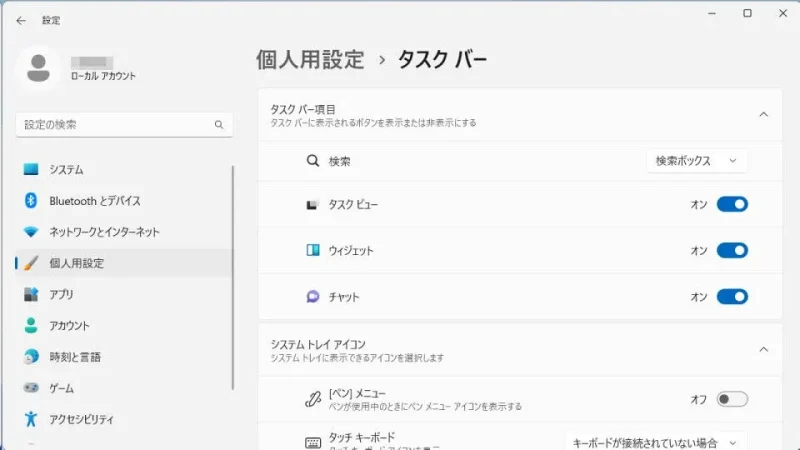Click 個人用設定 breadcrumb link
The width and height of the screenshot is (800, 450).
tap(311, 59)
